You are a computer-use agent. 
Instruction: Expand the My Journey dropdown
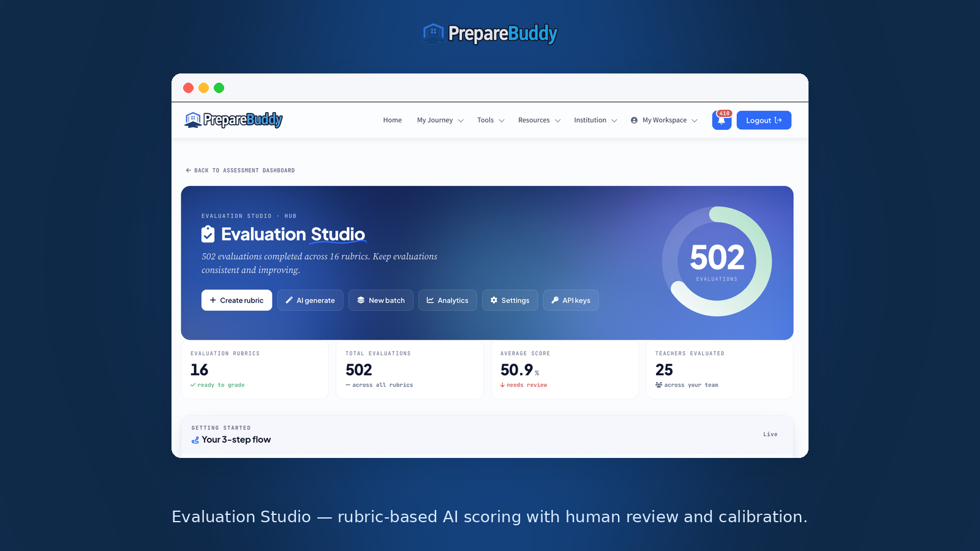point(440,121)
